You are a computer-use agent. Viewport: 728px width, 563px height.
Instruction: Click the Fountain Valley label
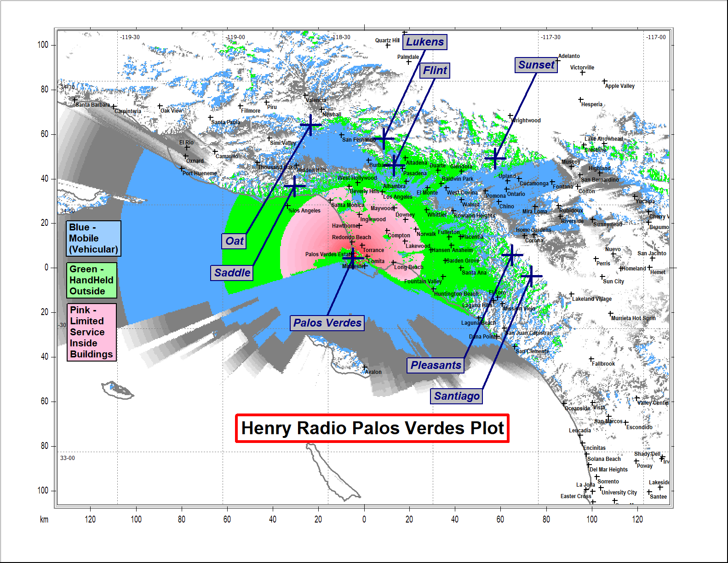[x=423, y=281]
